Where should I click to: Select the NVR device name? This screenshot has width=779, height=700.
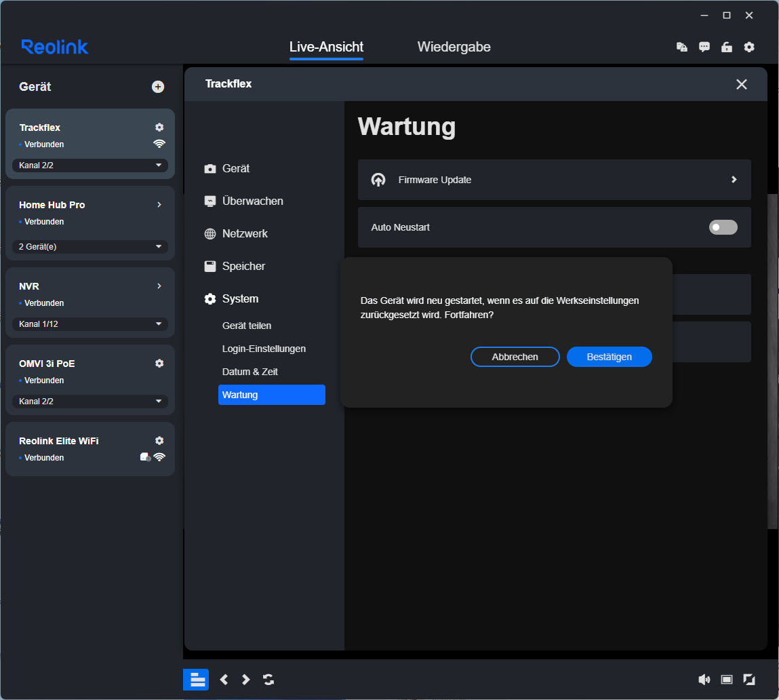[29, 286]
